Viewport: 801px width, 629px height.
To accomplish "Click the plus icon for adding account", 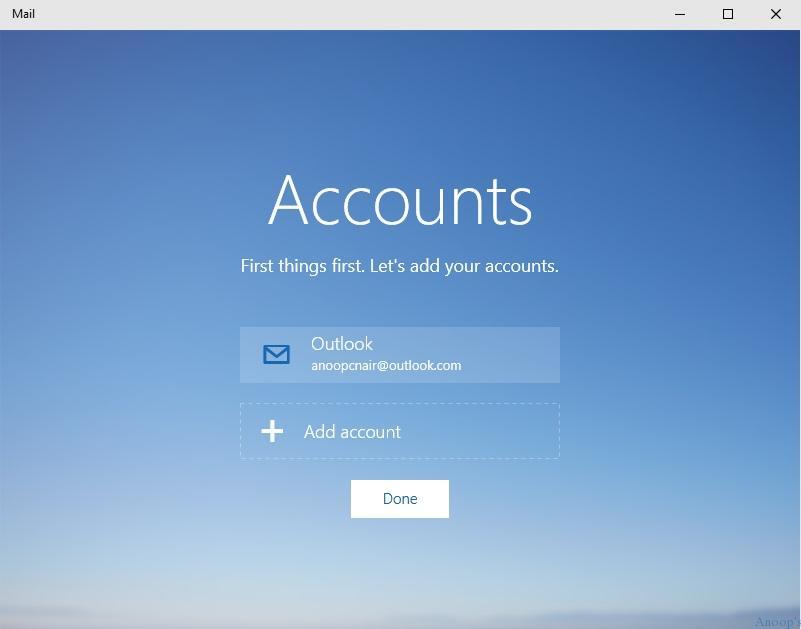I will [x=272, y=431].
